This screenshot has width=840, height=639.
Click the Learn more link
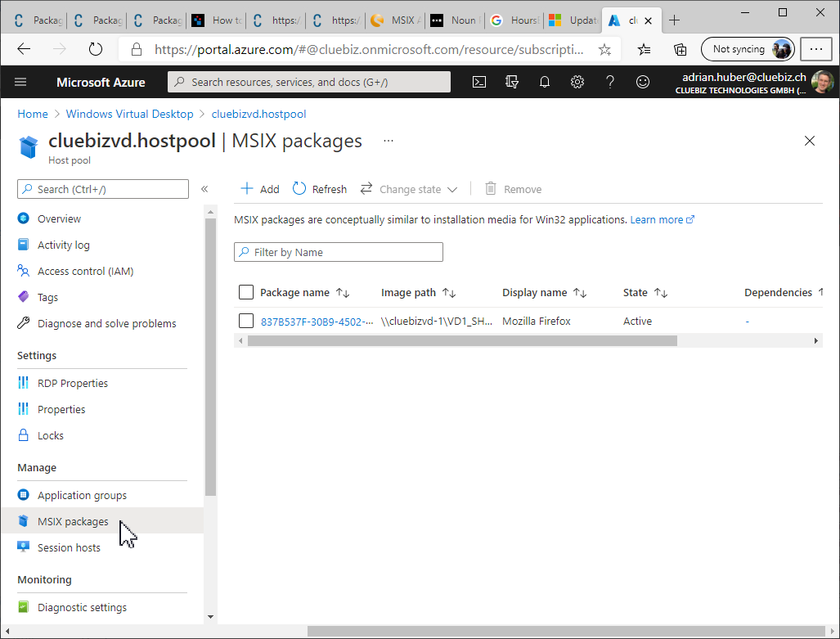coord(663,220)
